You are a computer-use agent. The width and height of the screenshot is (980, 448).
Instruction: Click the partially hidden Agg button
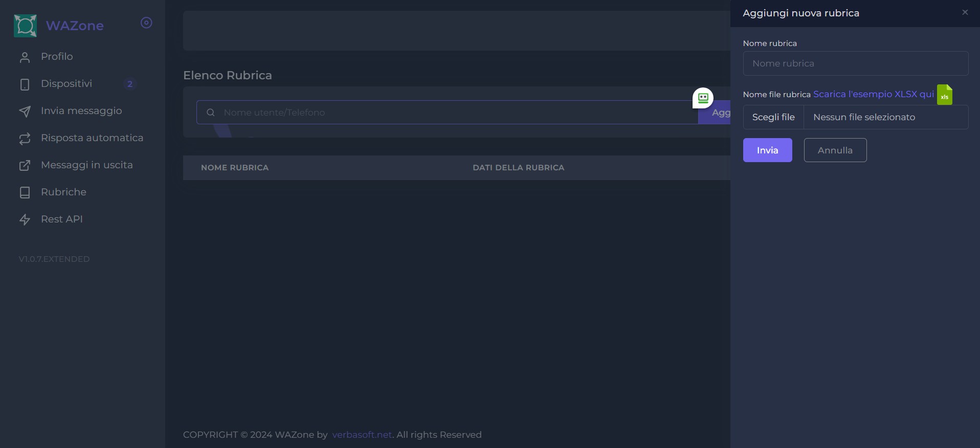(715, 113)
